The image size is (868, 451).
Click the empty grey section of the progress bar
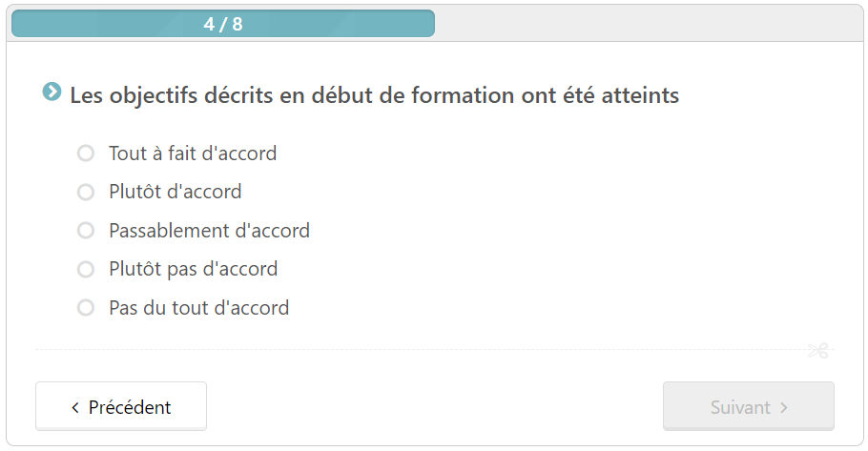pyautogui.click(x=648, y=24)
